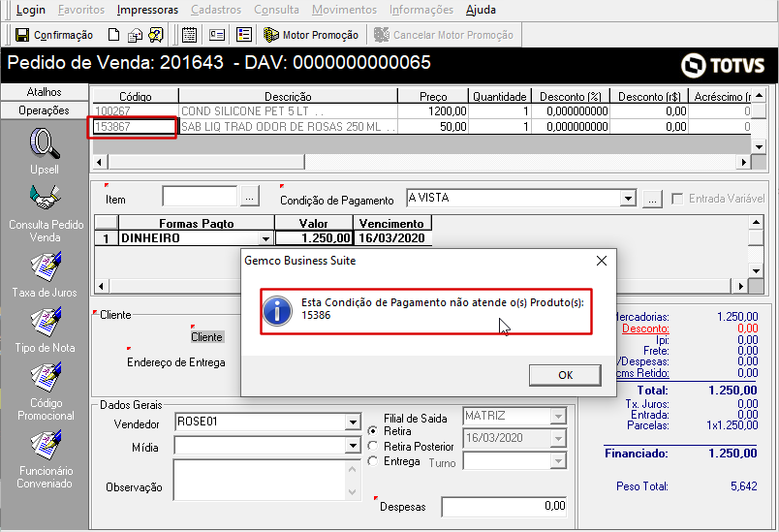The width and height of the screenshot is (779, 532).
Task: Click the ID card toolbar icon
Action: 217,35
